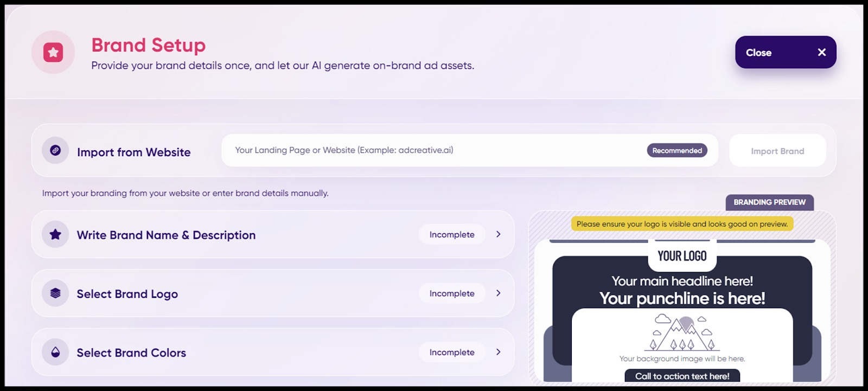Image resolution: width=868 pixels, height=391 pixels.
Task: Open the Branding Preview tab
Action: pos(769,202)
